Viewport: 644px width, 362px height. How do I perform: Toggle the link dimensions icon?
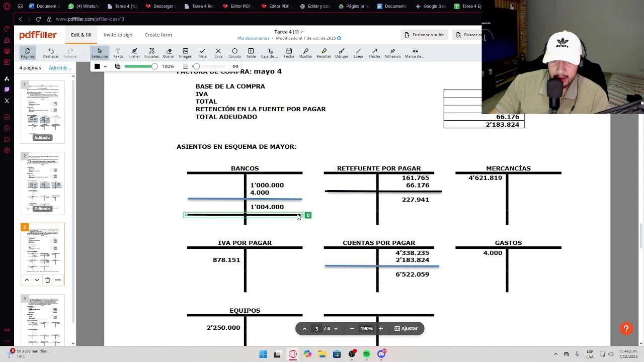235,66
